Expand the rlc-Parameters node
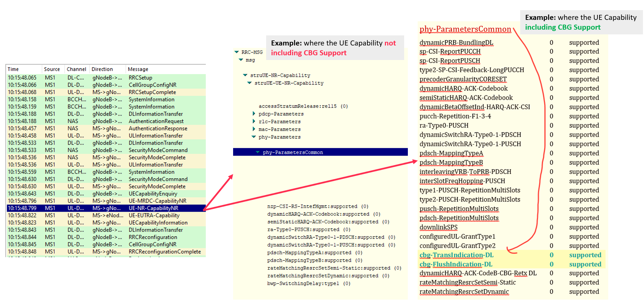 (x=254, y=121)
